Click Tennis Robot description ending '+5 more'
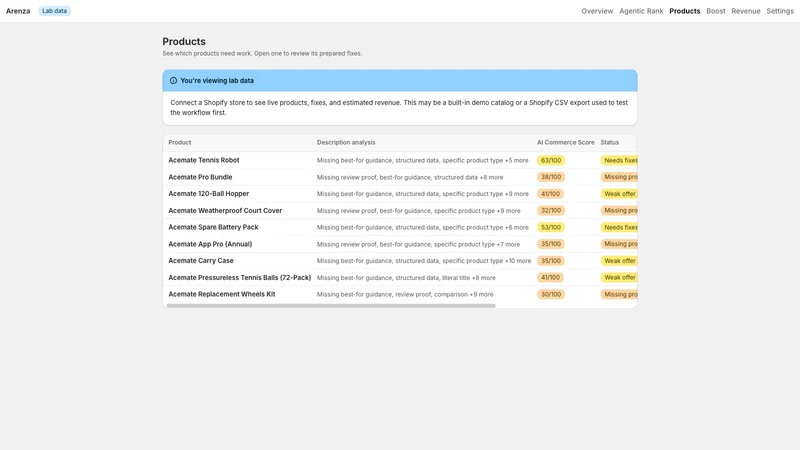The image size is (800, 450). click(x=422, y=160)
